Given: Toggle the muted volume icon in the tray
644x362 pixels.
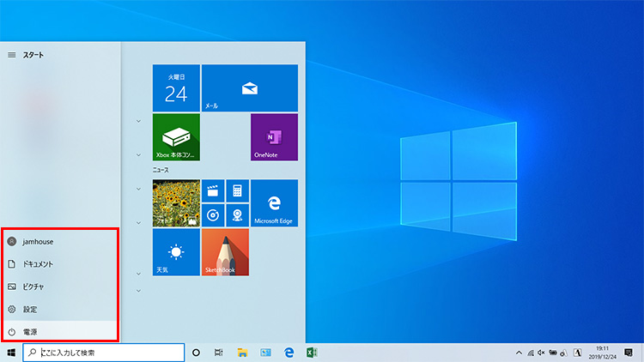Looking at the screenshot, I should click(542, 353).
